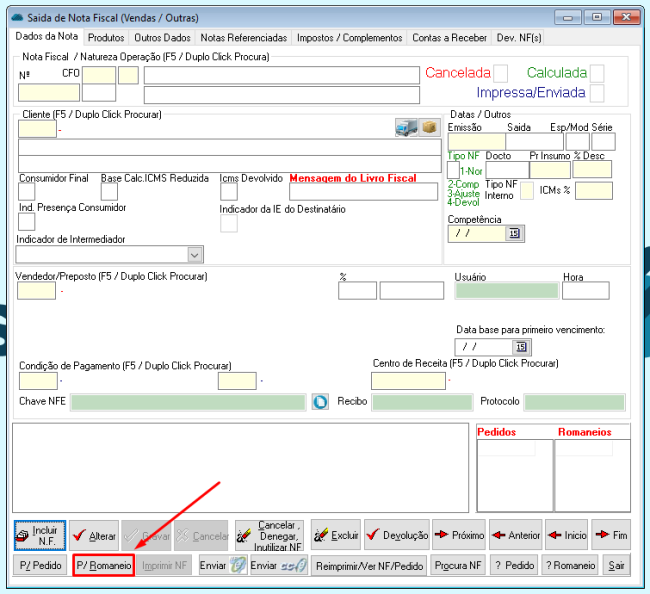This screenshot has height=594, width=650.
Task: Open date picker for primeiro vencimento
Action: click(x=521, y=347)
